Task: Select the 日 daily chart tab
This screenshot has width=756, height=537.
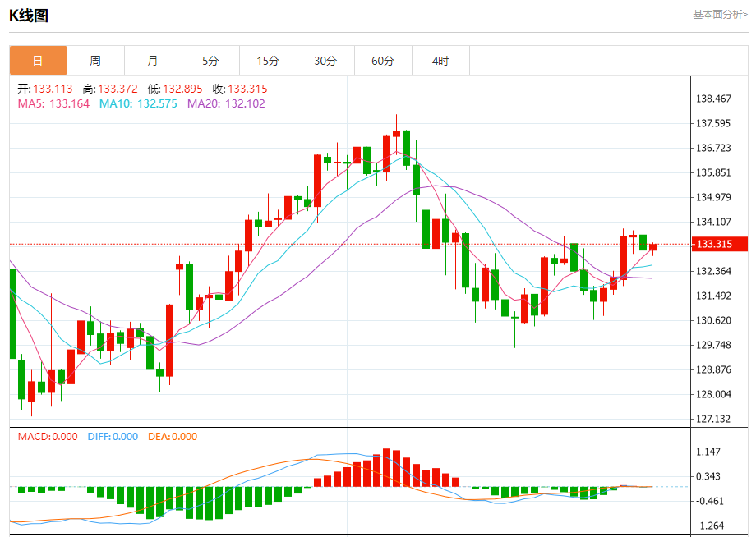Action: 38,61
